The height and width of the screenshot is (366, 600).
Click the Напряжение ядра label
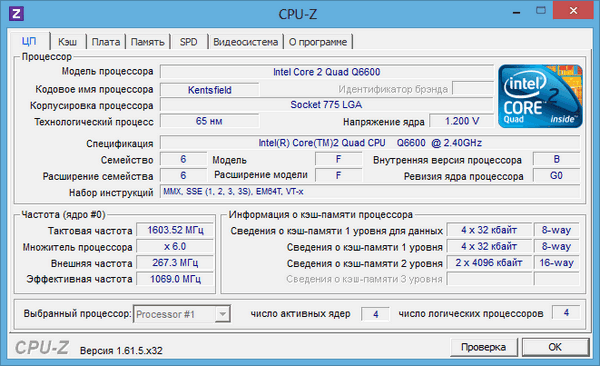point(384,122)
